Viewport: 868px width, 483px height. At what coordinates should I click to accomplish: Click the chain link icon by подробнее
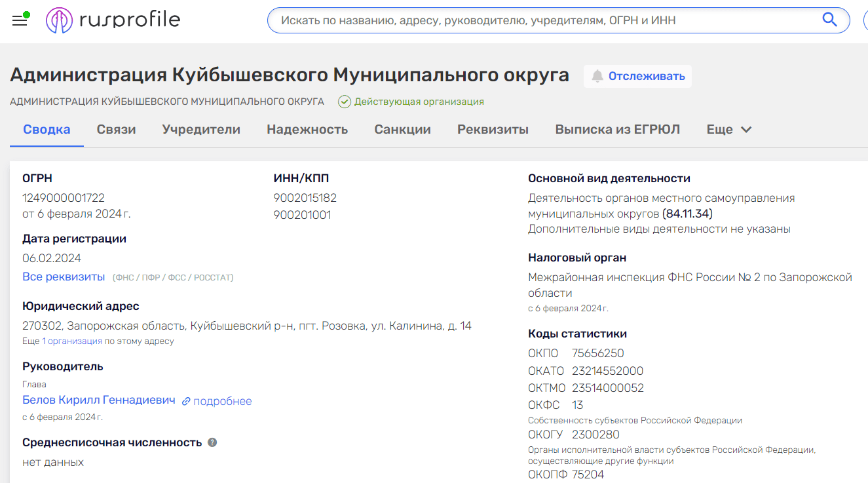click(186, 401)
